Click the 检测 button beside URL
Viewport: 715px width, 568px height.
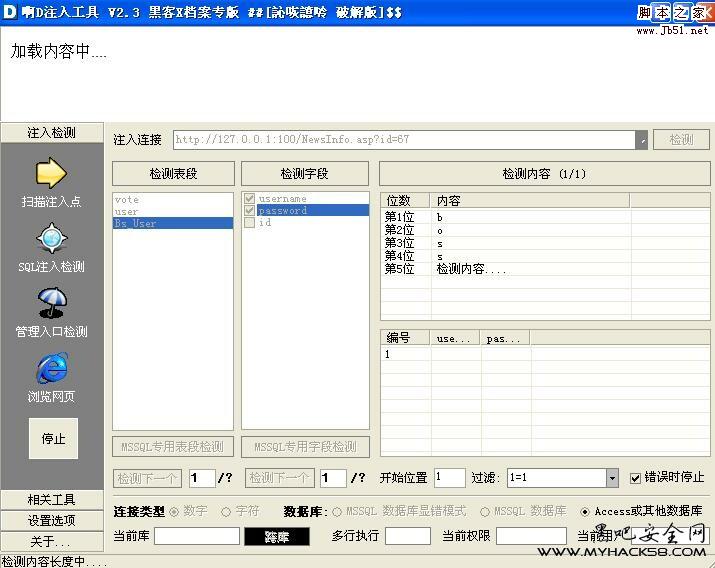(x=681, y=139)
